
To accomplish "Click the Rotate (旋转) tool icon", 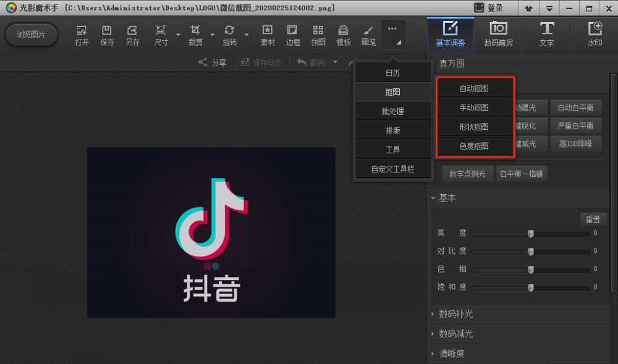I will pyautogui.click(x=229, y=35).
